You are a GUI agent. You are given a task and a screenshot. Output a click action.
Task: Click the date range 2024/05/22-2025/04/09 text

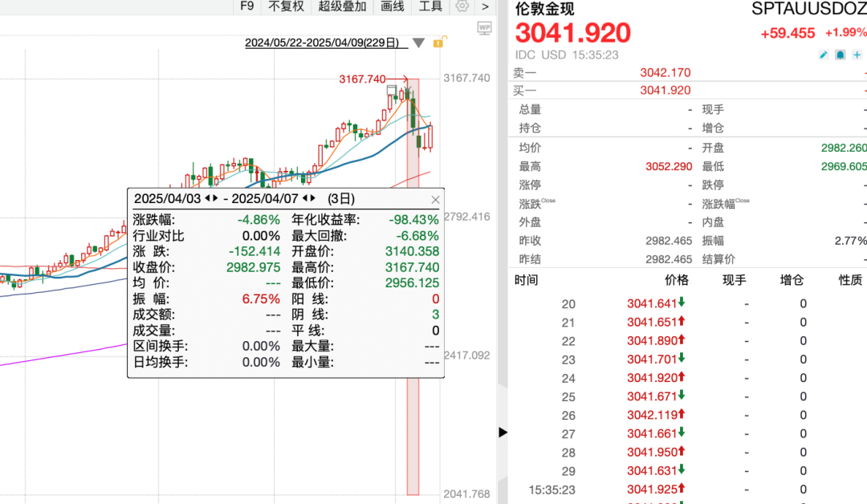(322, 43)
